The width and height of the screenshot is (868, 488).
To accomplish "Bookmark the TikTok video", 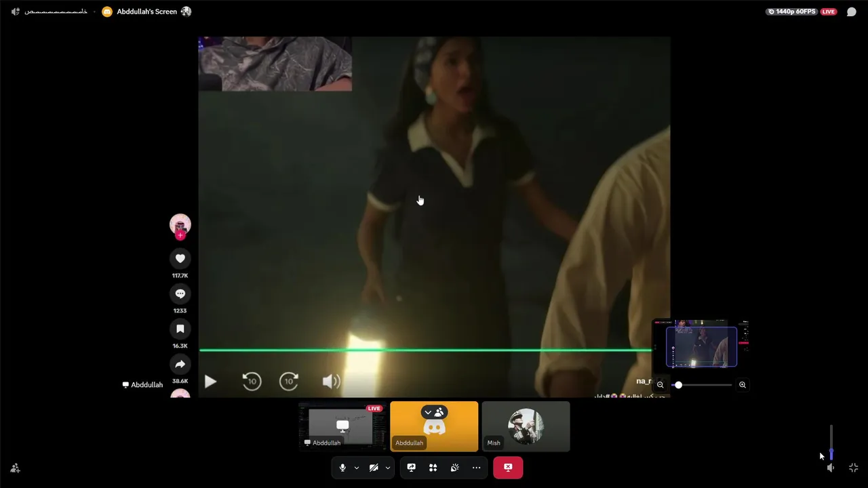I will [x=180, y=329].
